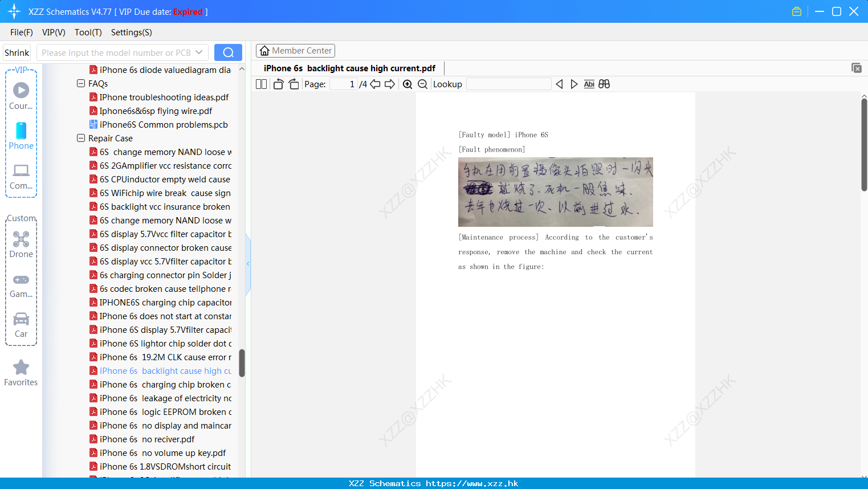Select the backlight cause high current.pdf tab

click(x=349, y=68)
